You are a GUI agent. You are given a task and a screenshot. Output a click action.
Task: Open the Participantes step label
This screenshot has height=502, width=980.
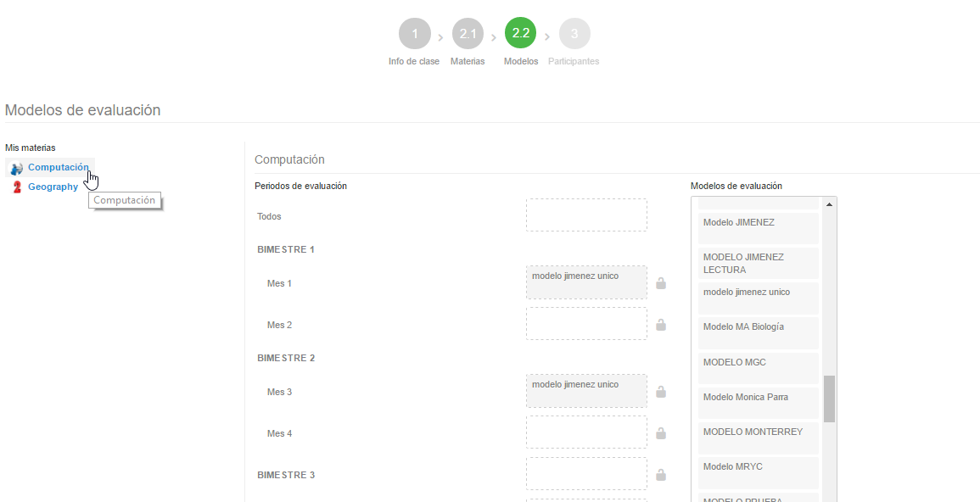(x=574, y=61)
